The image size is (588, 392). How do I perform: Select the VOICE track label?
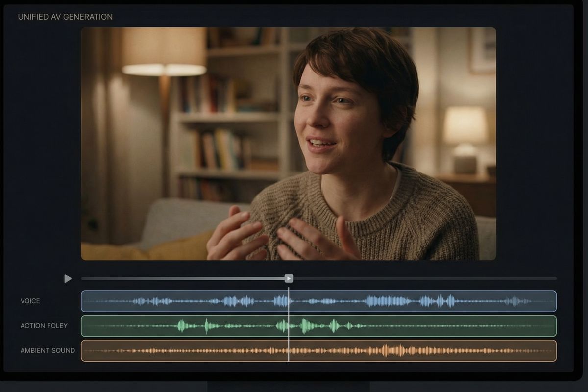(x=30, y=301)
